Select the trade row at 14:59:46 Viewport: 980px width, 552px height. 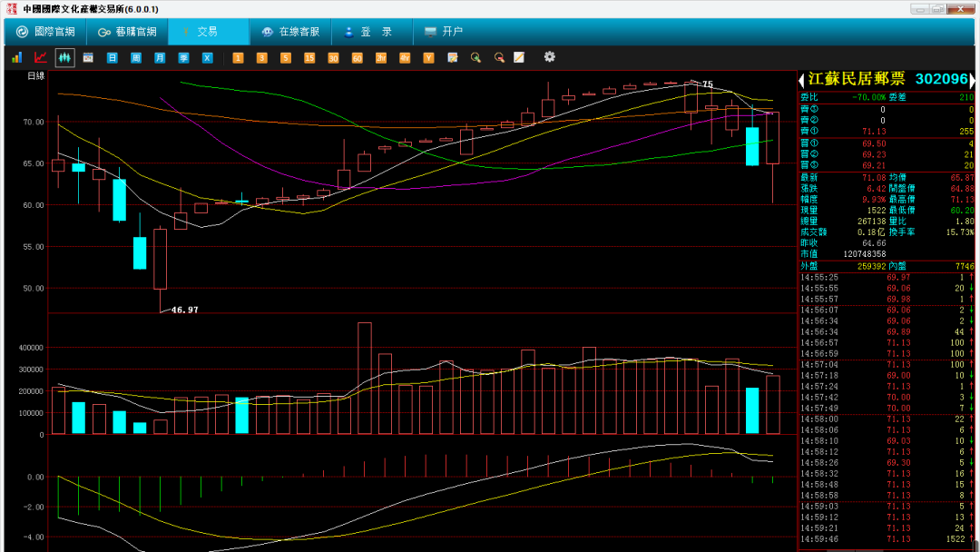click(887, 539)
